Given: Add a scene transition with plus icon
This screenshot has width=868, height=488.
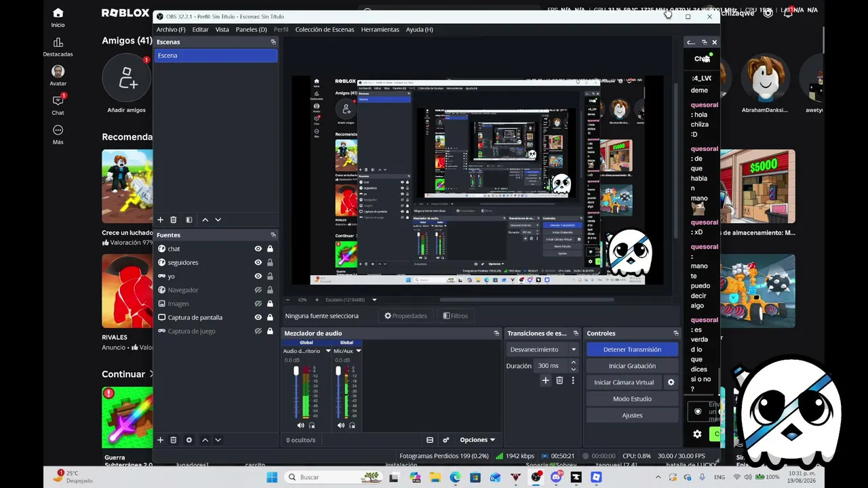Looking at the screenshot, I should [x=545, y=381].
